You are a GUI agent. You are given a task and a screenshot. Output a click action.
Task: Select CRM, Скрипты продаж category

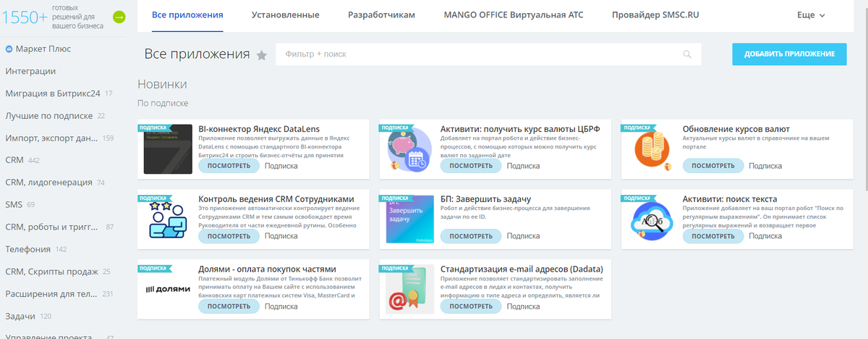(x=51, y=272)
